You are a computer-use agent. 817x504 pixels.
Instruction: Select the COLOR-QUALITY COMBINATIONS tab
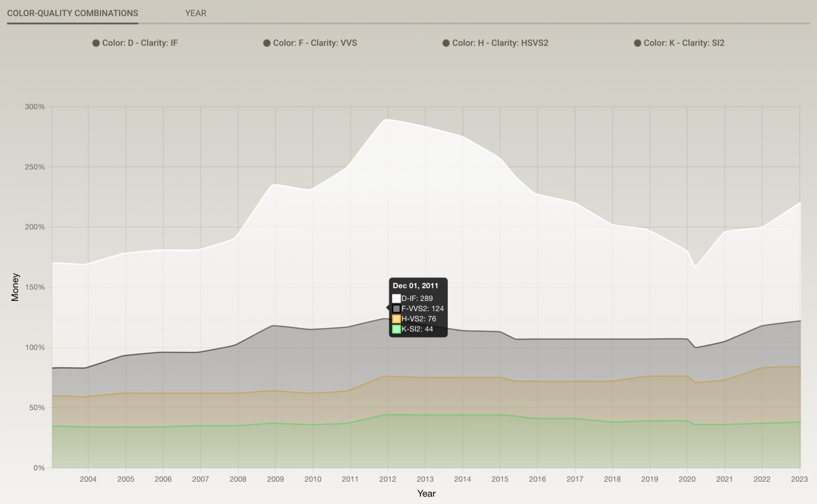72,13
